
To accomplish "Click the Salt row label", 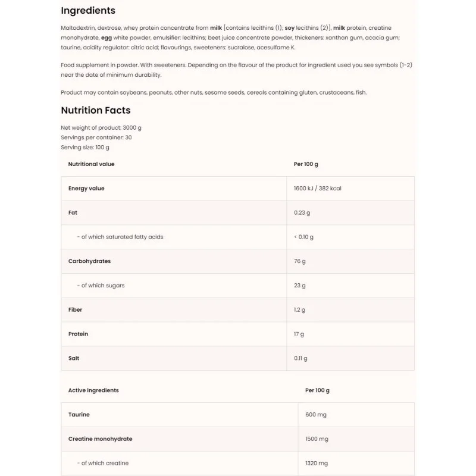I will 74,358.
